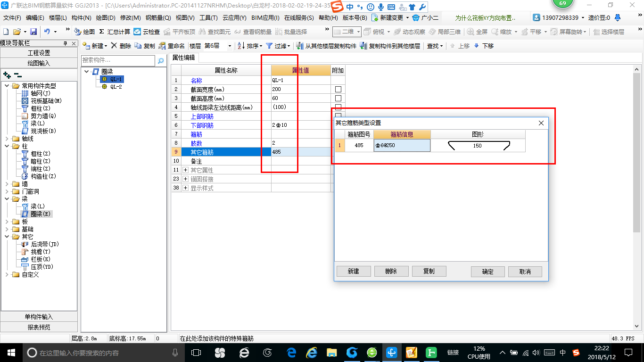This screenshot has height=362, width=644.
Task: Click the new file icon
Action: coord(6,32)
